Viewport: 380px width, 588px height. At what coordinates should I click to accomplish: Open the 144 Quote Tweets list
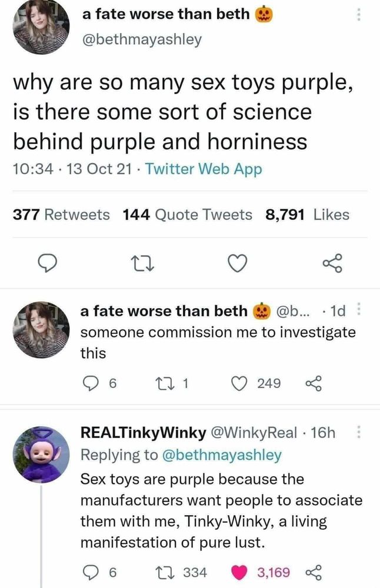(188, 215)
